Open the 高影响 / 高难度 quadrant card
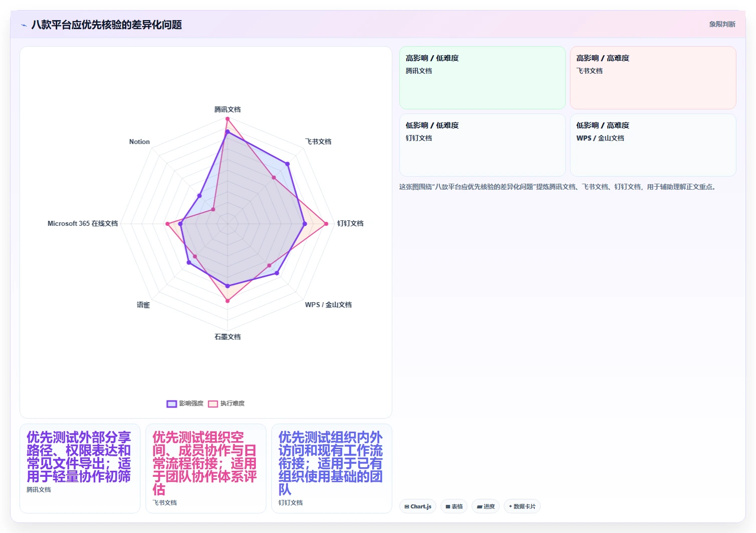 (653, 78)
